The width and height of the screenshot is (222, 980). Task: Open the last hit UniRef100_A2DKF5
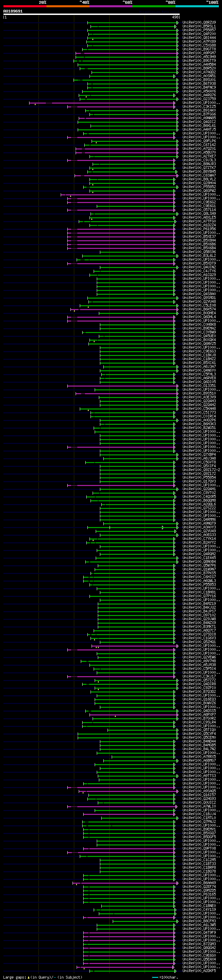pyautogui.click(x=199, y=971)
